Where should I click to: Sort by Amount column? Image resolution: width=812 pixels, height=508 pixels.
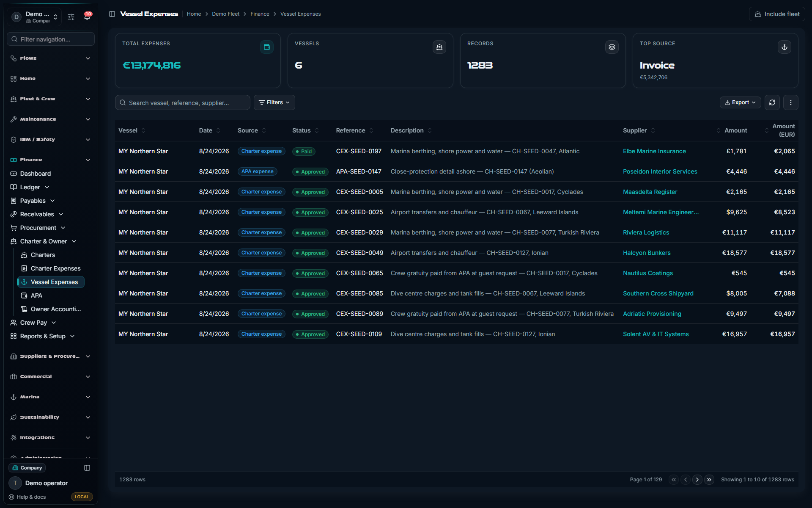point(732,130)
